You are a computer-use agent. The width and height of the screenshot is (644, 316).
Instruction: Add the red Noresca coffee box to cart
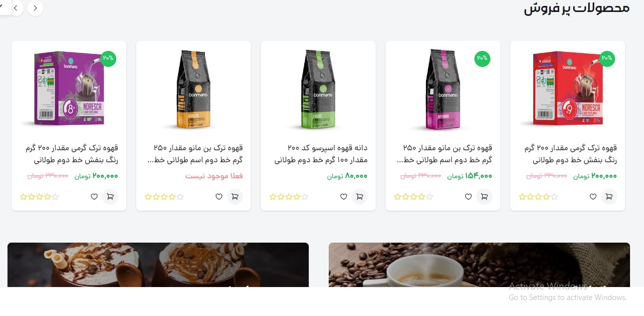tap(609, 197)
